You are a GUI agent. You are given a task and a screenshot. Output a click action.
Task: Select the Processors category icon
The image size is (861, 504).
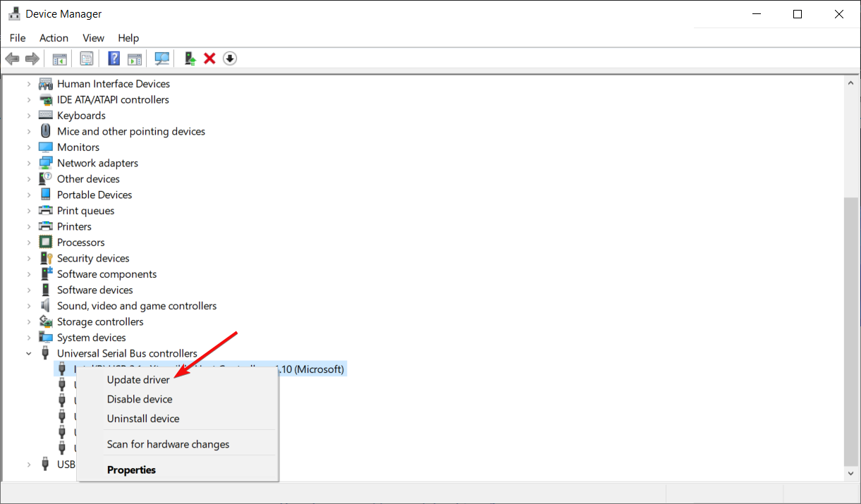(x=46, y=242)
